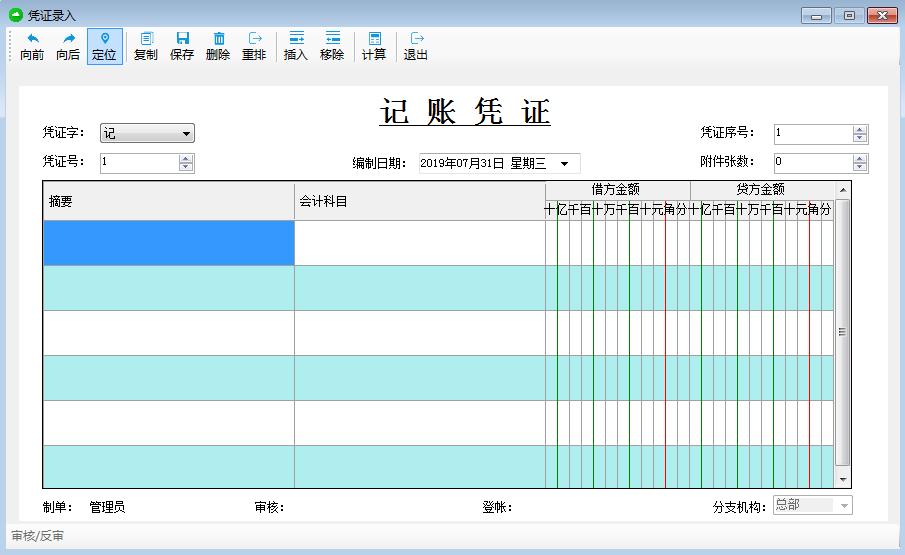
Task: Maximize the 凭证录入 window
Action: click(849, 16)
